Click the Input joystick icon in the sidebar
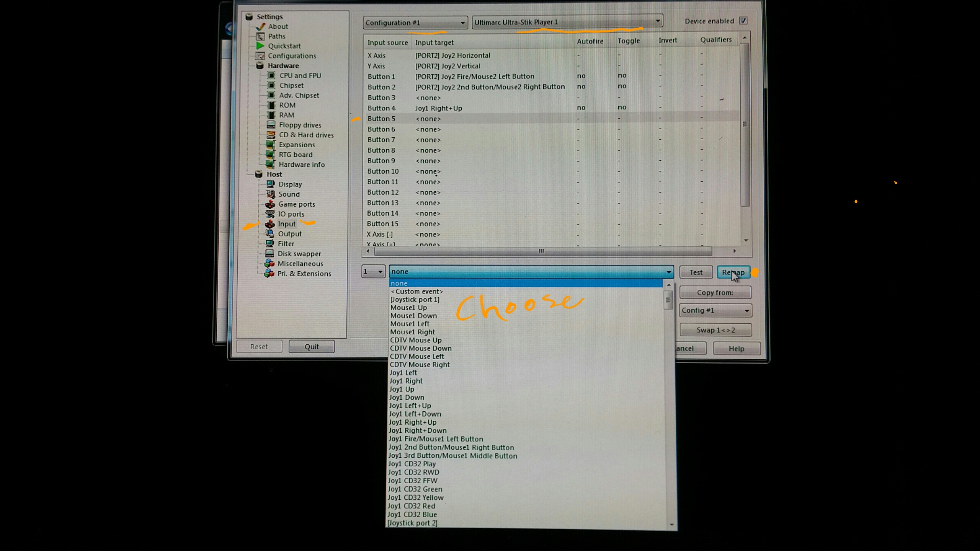 (270, 224)
